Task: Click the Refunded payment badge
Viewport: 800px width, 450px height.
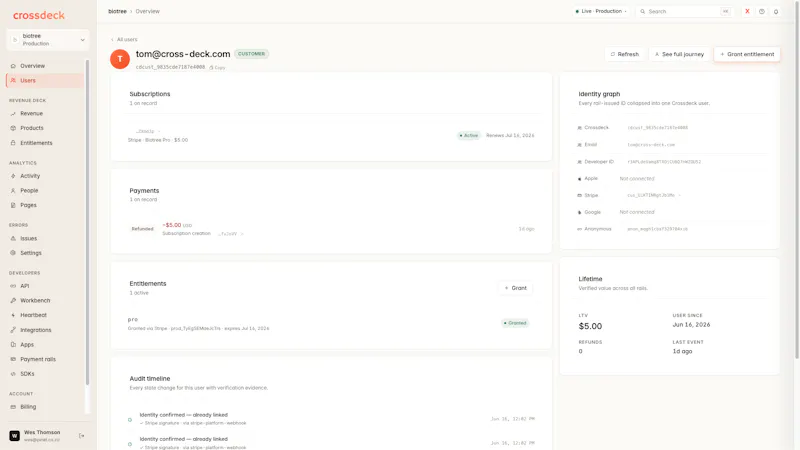Action: tap(142, 229)
